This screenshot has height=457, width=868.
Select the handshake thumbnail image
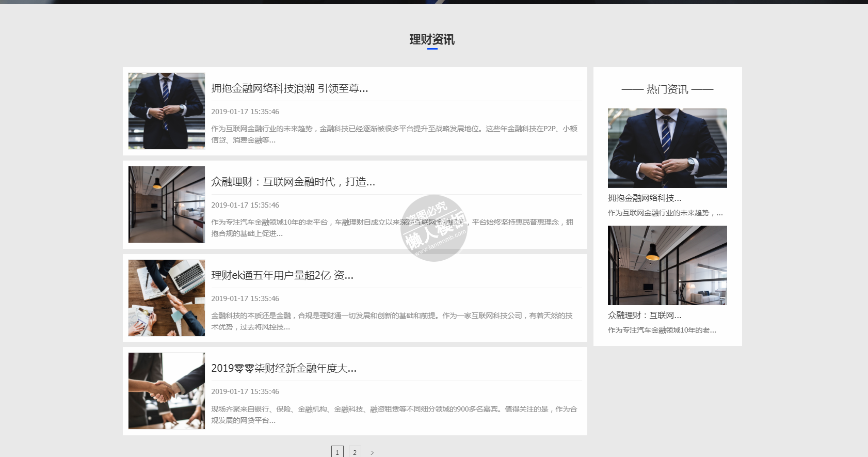(x=166, y=391)
